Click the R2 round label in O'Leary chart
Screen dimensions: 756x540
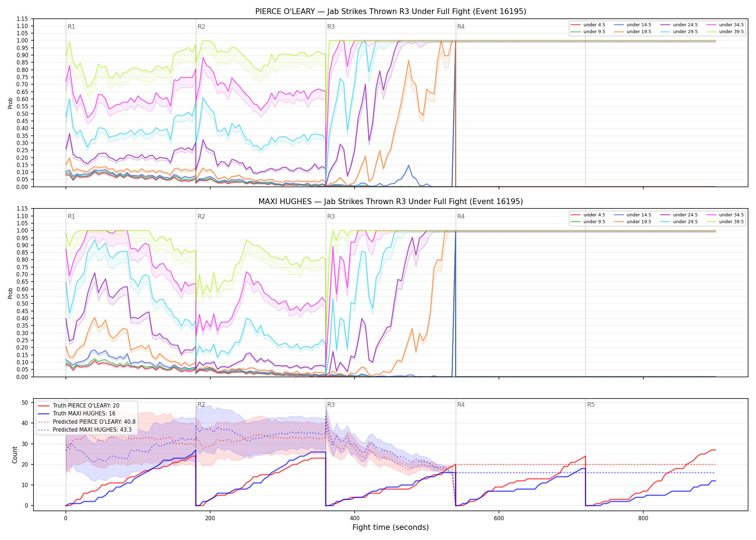point(201,27)
